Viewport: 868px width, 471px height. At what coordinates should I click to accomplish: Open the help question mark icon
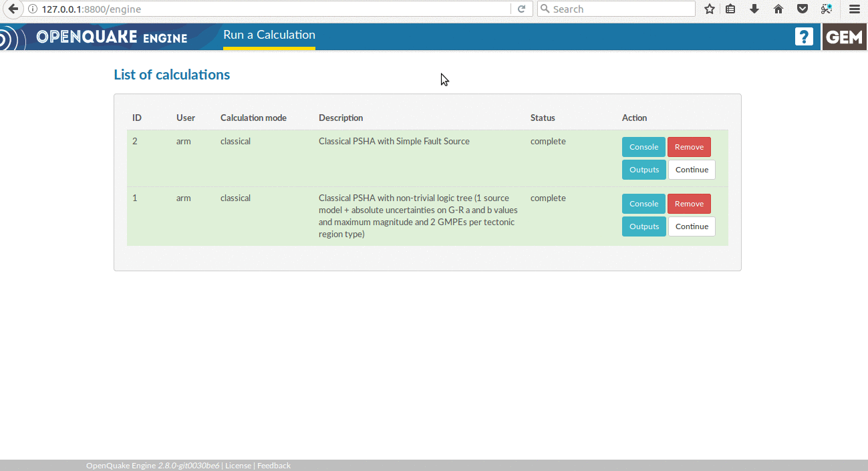[x=804, y=37]
